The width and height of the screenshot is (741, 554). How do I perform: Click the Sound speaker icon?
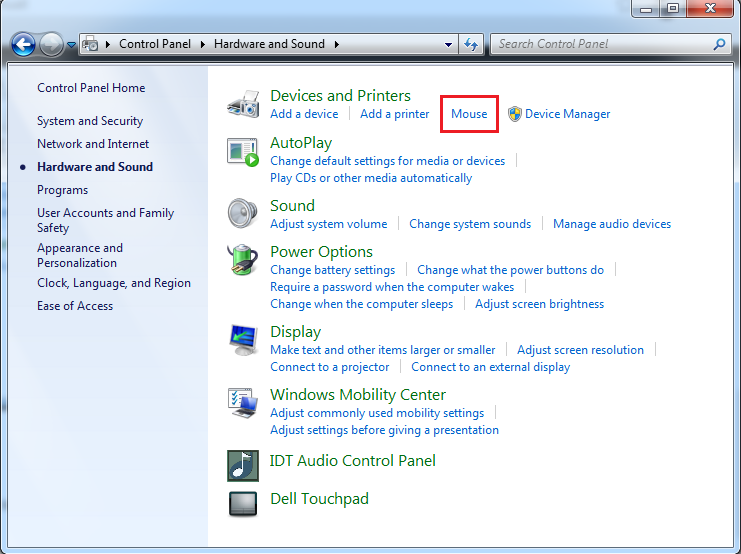tap(244, 214)
